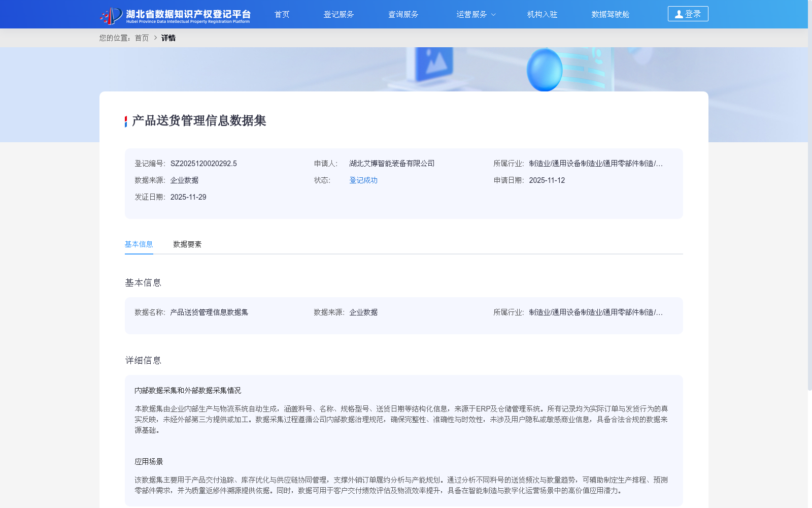Viewport: 812px width, 508px height.
Task: Open the 数据驾驶舱 menu item
Action: [610, 14]
